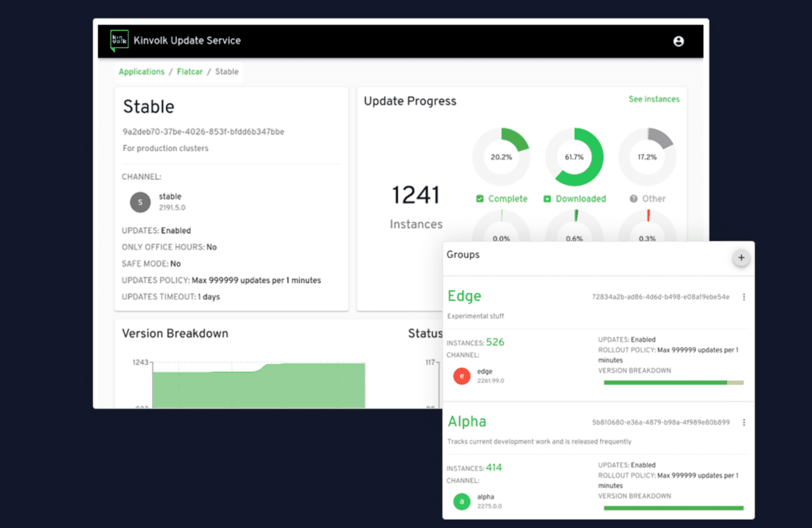Click the Edge version breakdown bar
Viewport: 812px width, 528px height.
click(x=674, y=383)
